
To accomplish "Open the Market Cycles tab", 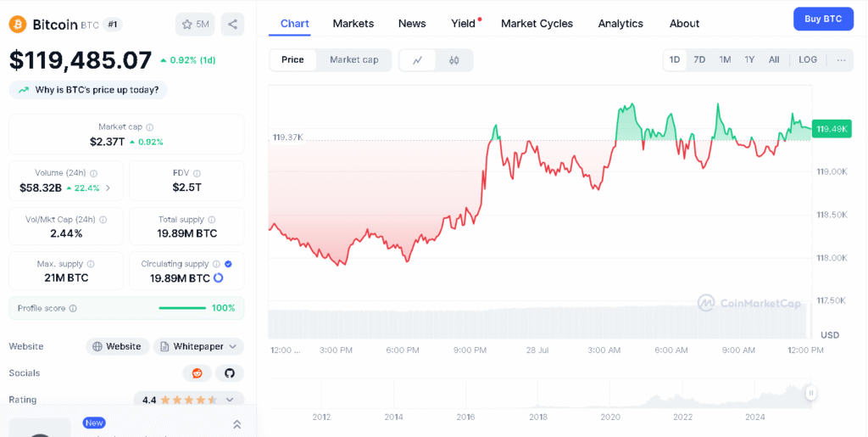I will 537,24.
